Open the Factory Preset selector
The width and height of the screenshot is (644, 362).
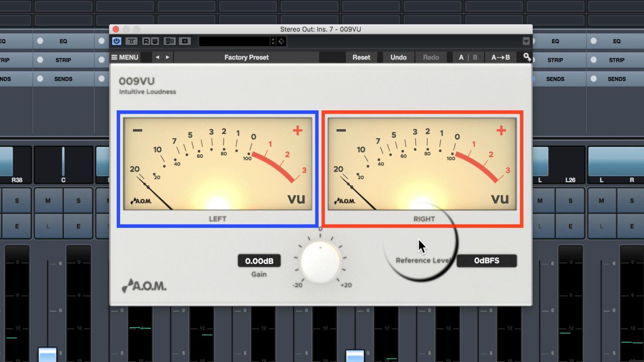click(x=246, y=57)
